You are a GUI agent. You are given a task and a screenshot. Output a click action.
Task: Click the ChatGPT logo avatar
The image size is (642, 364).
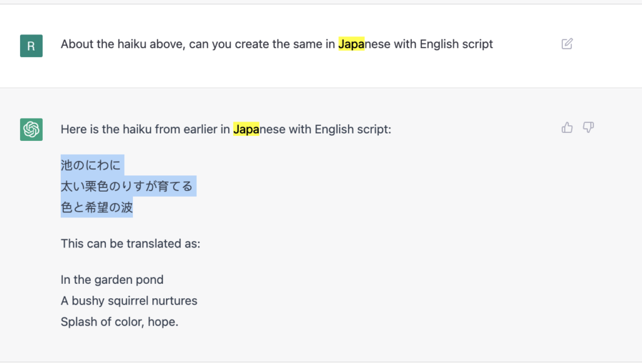point(31,130)
